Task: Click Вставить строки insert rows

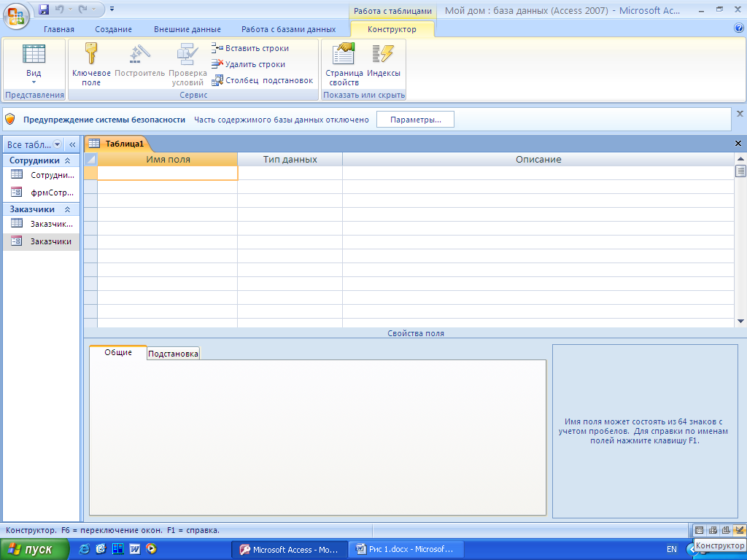Action: 250,48
